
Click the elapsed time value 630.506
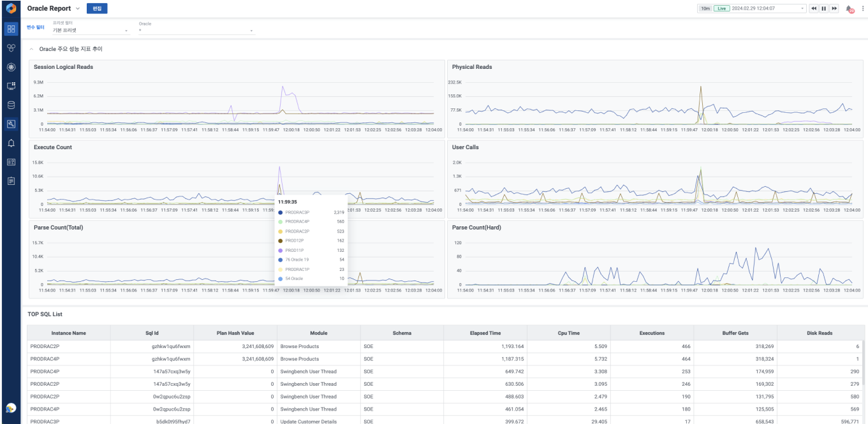(514, 384)
